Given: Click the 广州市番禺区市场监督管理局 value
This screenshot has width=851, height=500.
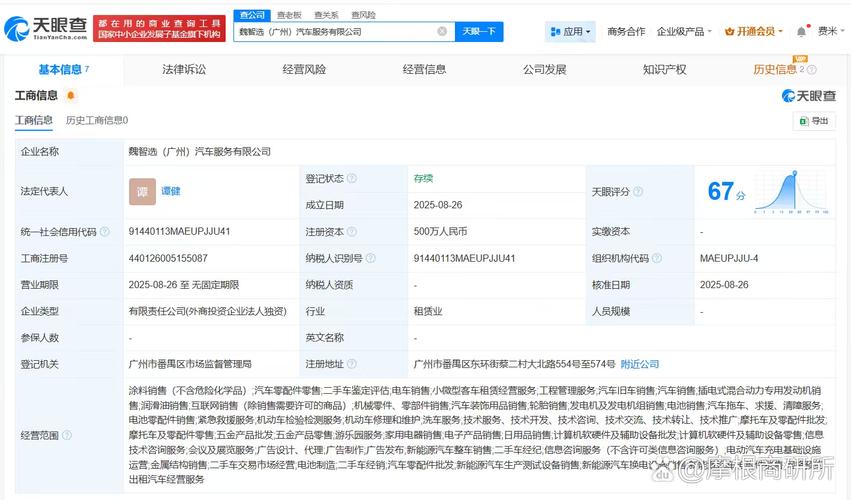Looking at the screenshot, I should coord(190,364).
